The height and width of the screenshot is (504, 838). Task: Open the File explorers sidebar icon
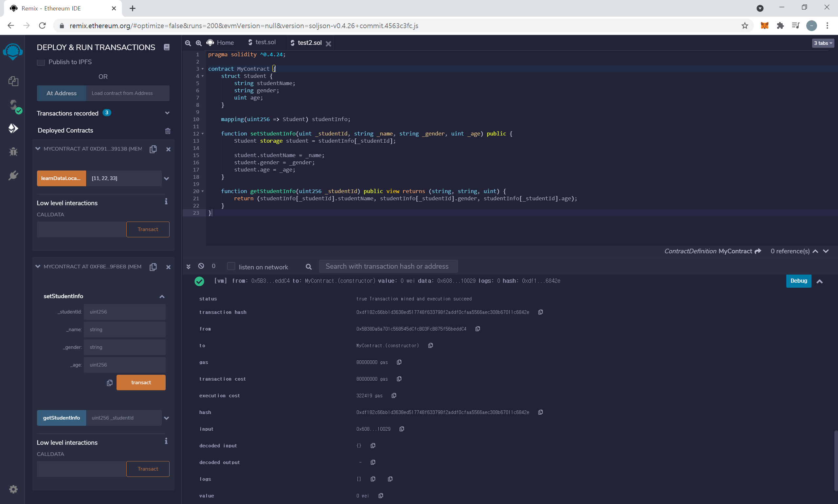coord(13,81)
